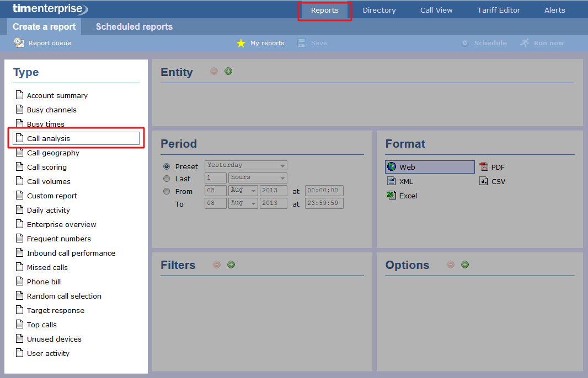This screenshot has height=378, width=588.
Task: Add an Entity using the green plus
Action: (228, 71)
